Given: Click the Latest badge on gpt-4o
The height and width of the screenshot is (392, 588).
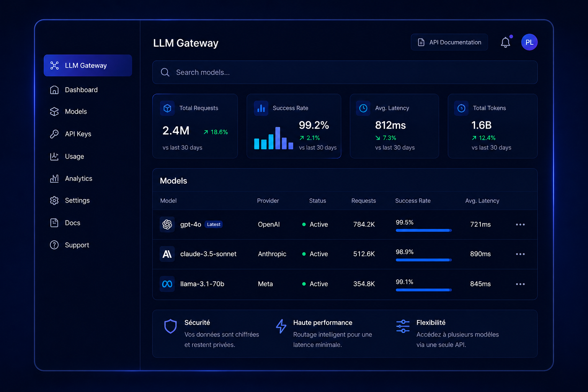Looking at the screenshot, I should [214, 224].
